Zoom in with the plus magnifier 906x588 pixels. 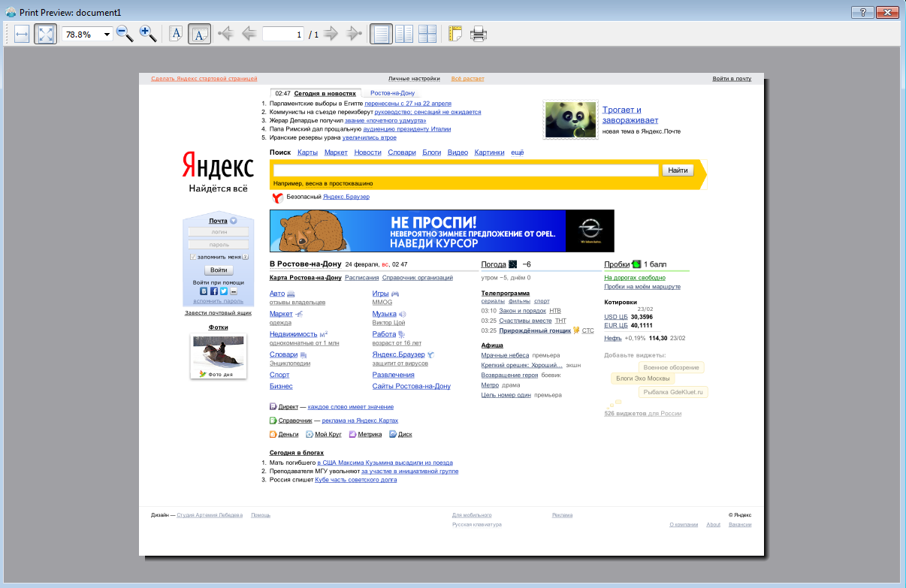click(x=148, y=34)
